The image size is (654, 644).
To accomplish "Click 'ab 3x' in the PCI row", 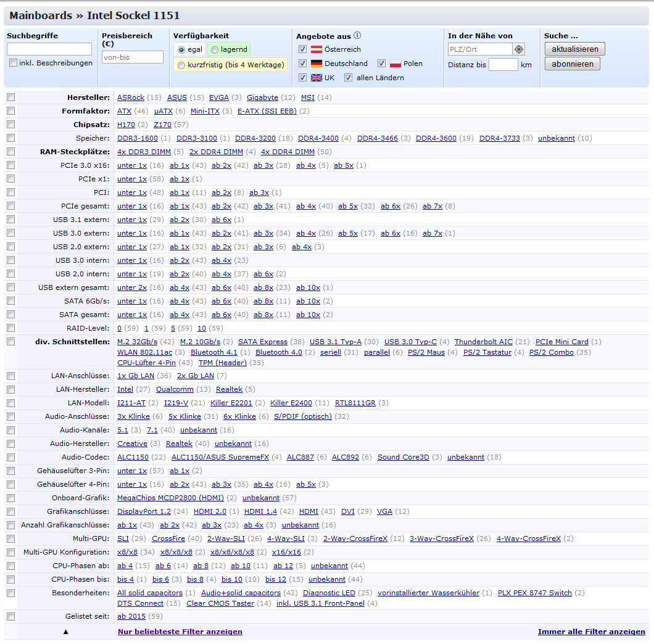I will click(x=259, y=192).
